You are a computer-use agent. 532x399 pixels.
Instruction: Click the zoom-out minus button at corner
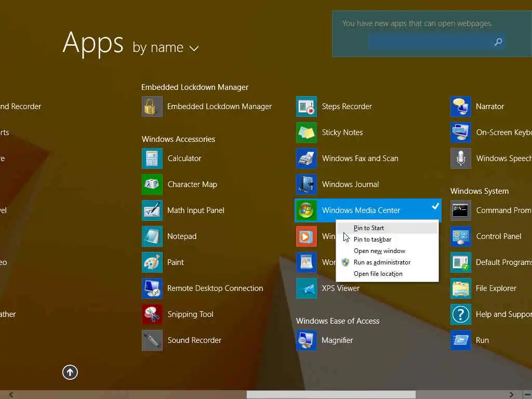pyautogui.click(x=527, y=395)
